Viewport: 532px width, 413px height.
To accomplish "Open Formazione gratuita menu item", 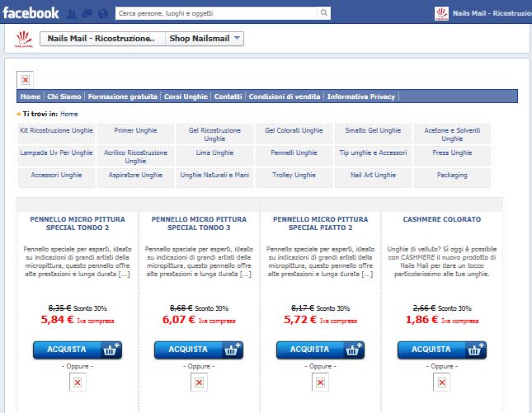I will tap(122, 96).
